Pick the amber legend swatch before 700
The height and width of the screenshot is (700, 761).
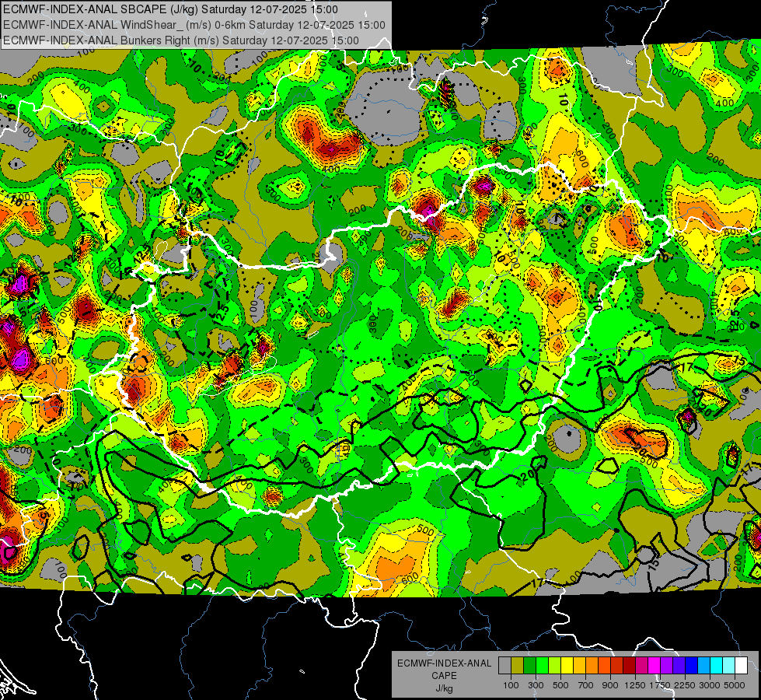pyautogui.click(x=579, y=665)
